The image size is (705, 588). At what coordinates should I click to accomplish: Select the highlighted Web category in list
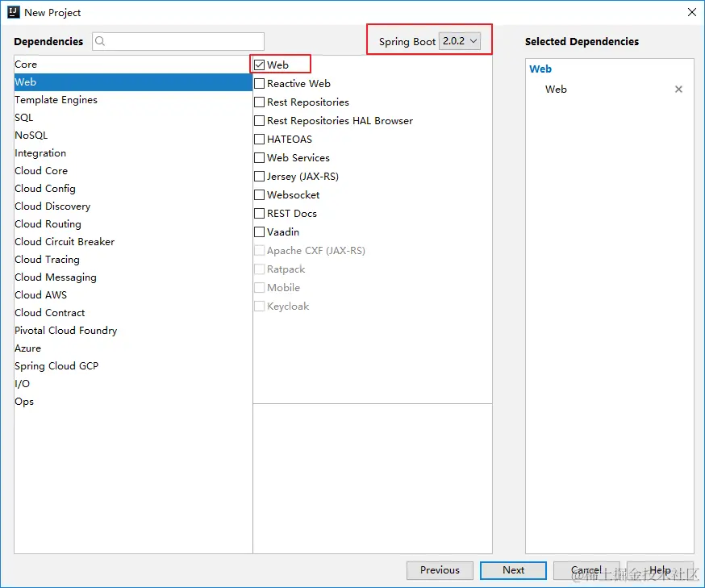pyautogui.click(x=133, y=82)
